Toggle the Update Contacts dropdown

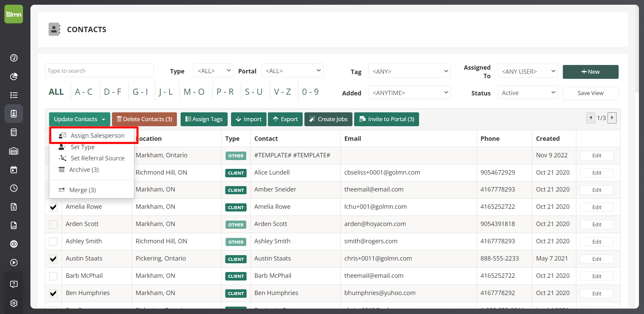point(79,119)
